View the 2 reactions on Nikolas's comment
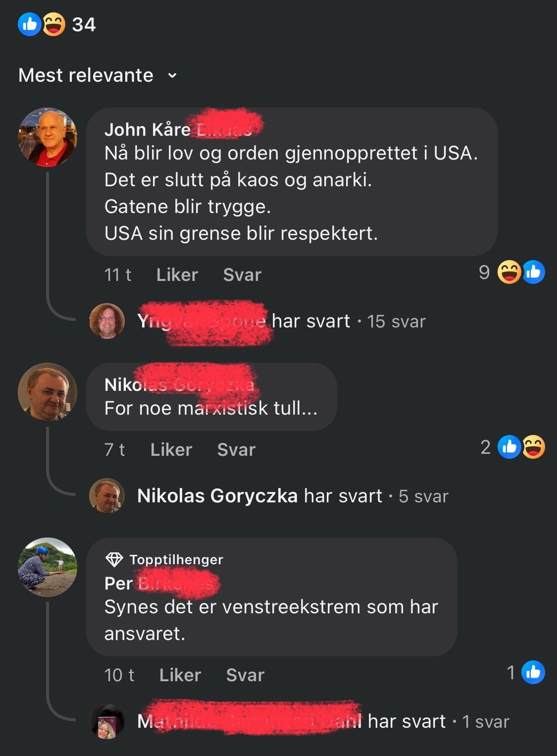Screen dimensions: 557x756 pos(512,447)
